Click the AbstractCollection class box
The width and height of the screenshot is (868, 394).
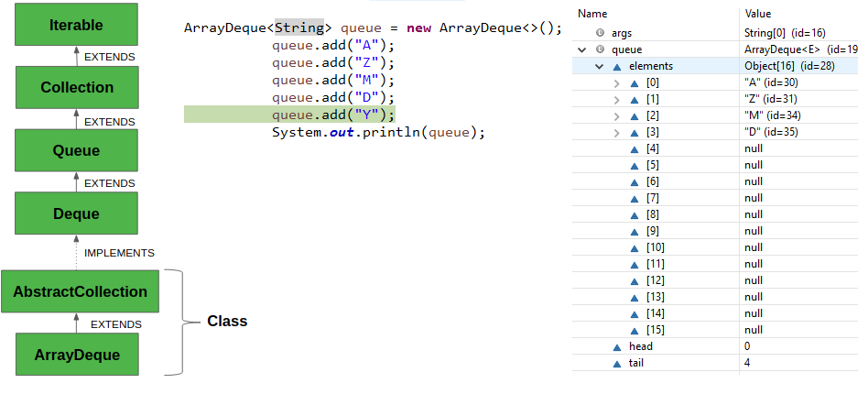click(x=81, y=291)
